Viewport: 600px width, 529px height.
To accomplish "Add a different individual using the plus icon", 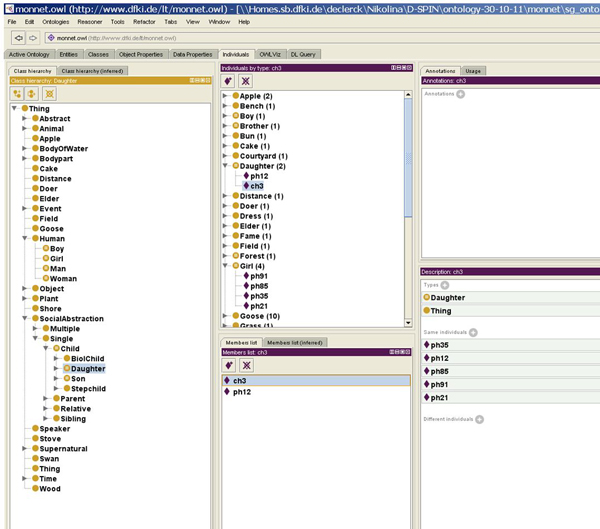I will [479, 419].
